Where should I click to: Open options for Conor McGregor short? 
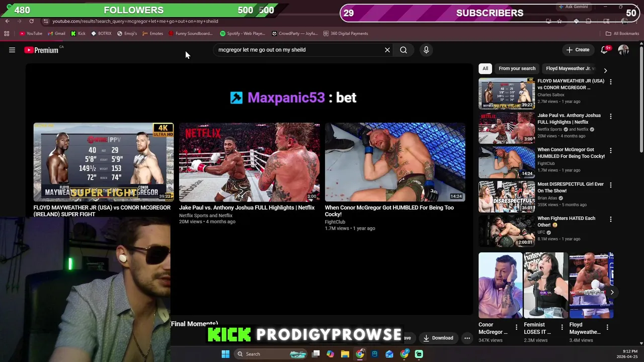516,327
